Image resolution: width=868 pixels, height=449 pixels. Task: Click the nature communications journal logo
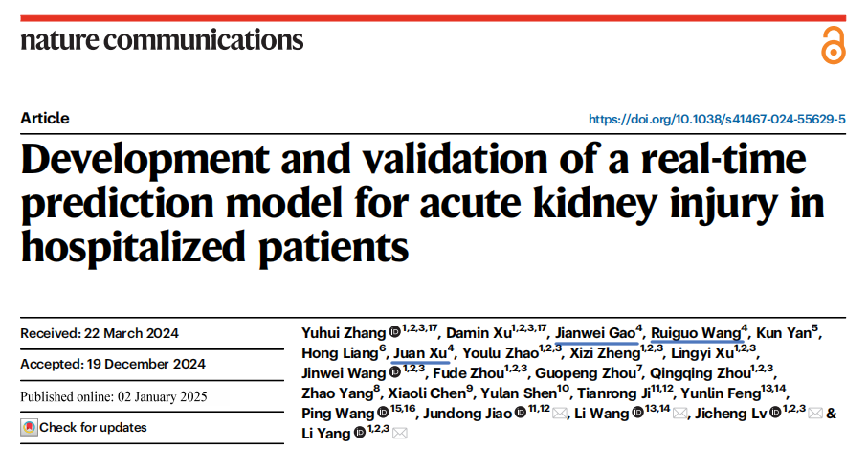click(x=162, y=40)
